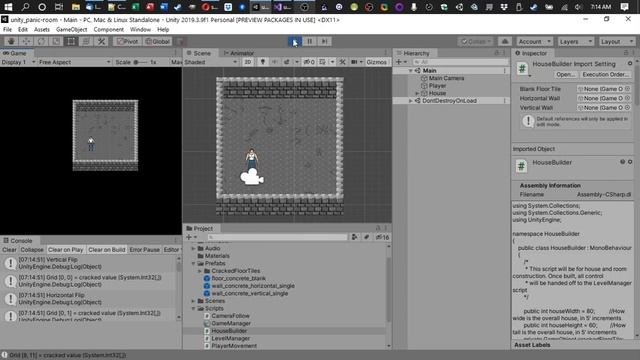Select the Vertical Flip log entry
Screen dimensions: 640x360
point(89,263)
